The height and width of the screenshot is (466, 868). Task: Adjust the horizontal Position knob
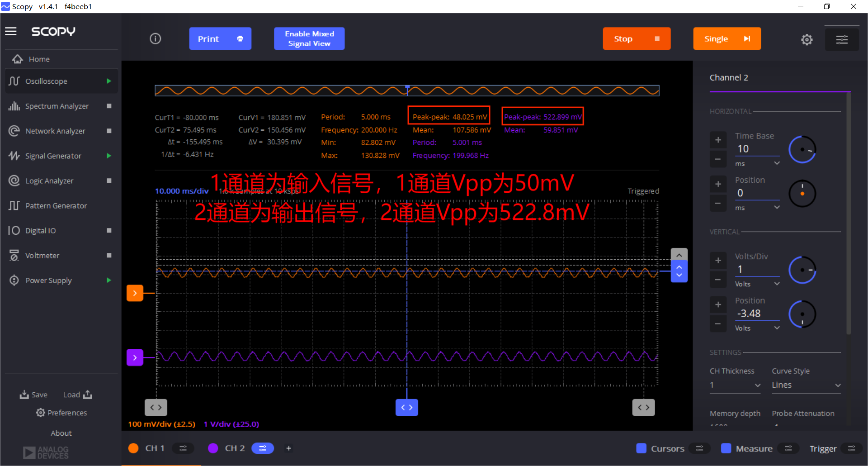point(802,194)
